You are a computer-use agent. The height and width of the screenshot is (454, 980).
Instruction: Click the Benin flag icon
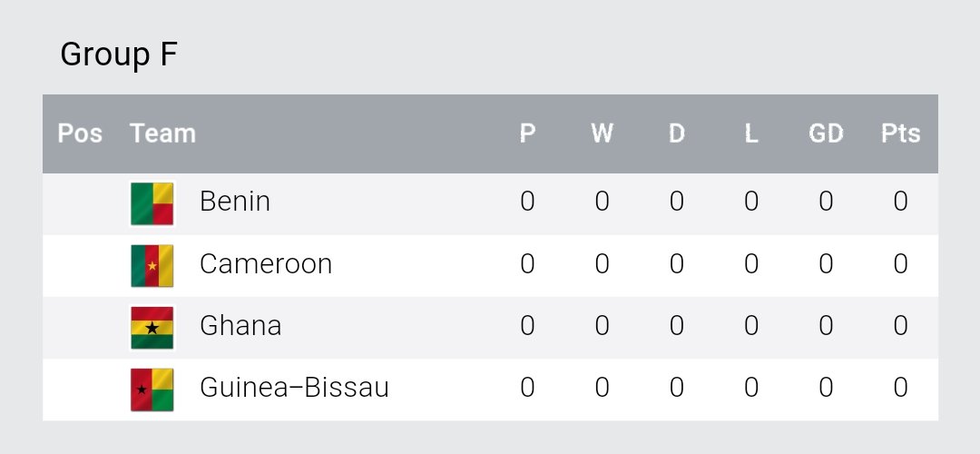(152, 203)
